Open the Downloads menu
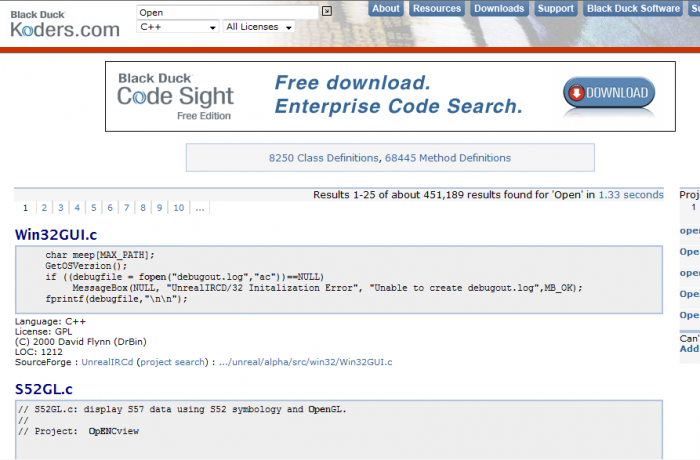700x460 pixels. coord(499,8)
